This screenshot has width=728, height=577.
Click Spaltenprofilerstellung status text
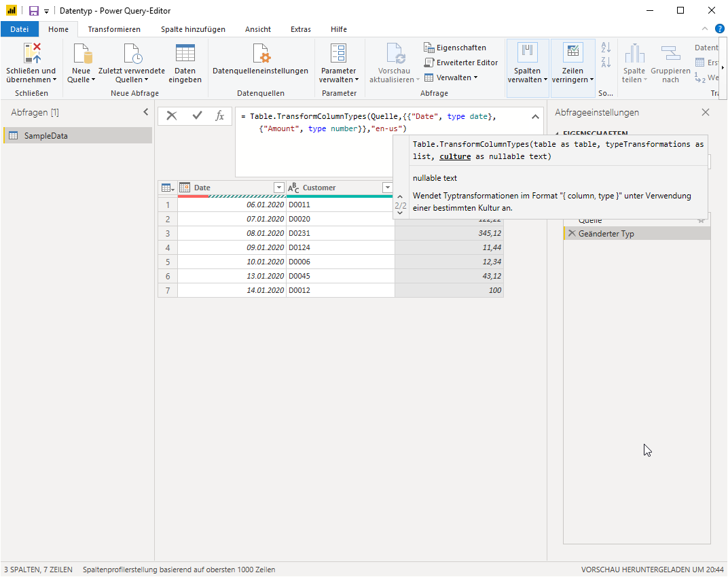pyautogui.click(x=179, y=570)
